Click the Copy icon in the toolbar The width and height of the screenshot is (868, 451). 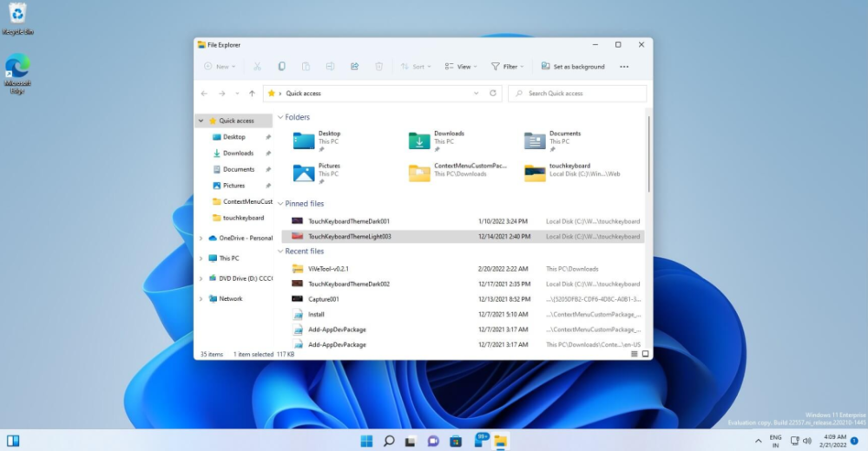(282, 67)
